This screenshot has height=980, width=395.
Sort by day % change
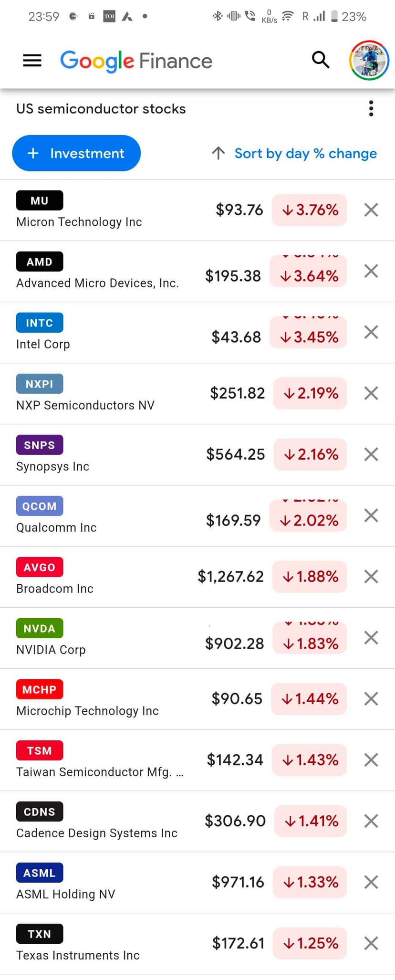coord(305,153)
